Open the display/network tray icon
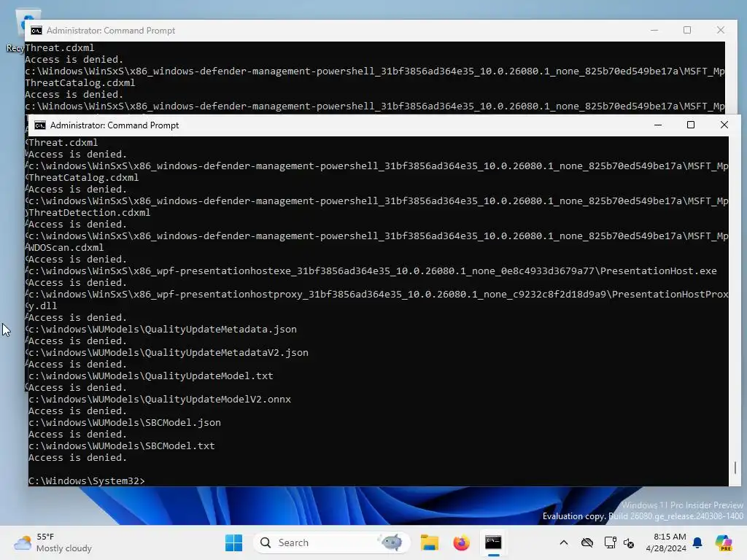Image resolution: width=747 pixels, height=560 pixels. tap(610, 542)
